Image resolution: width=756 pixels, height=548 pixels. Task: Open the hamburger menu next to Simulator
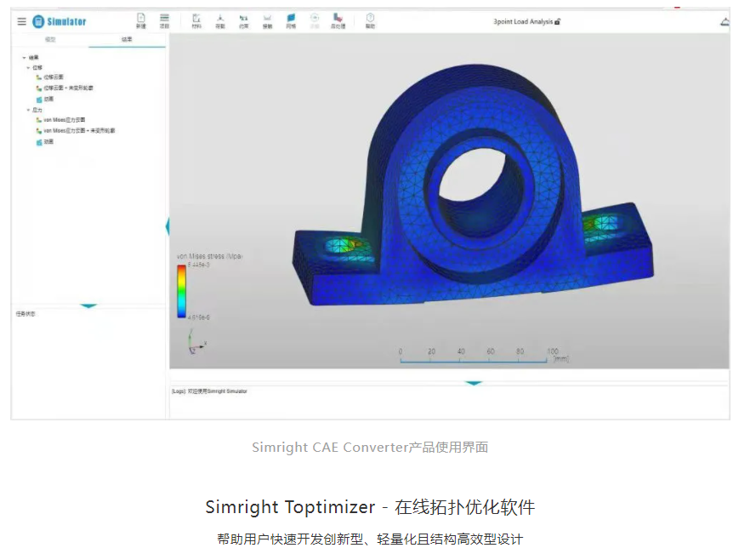(x=22, y=22)
